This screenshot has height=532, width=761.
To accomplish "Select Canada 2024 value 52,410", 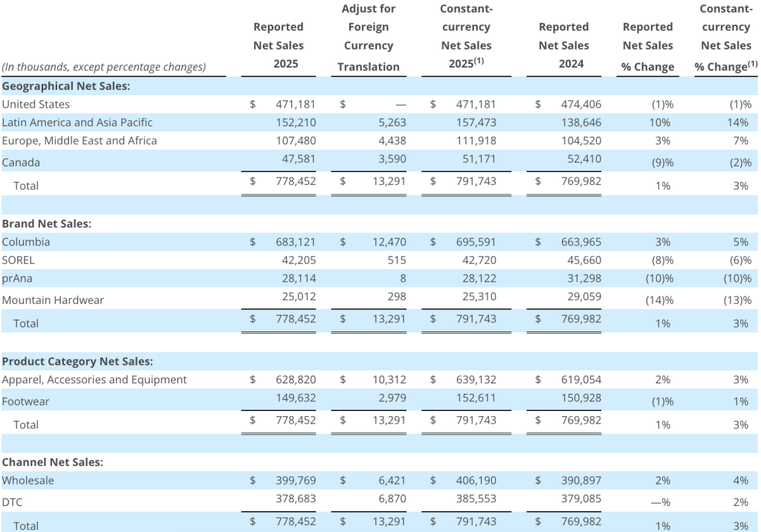I will [584, 159].
